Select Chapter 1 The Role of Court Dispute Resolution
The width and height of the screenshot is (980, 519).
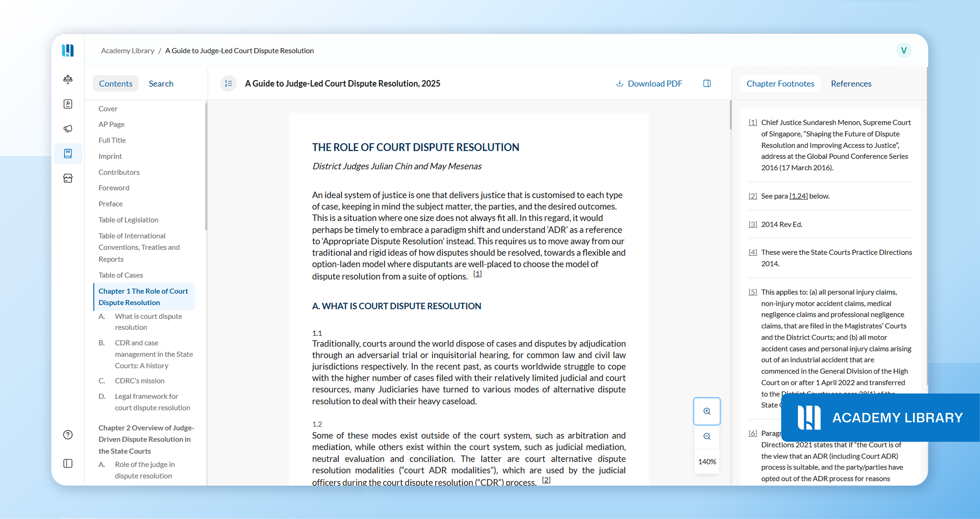(144, 297)
